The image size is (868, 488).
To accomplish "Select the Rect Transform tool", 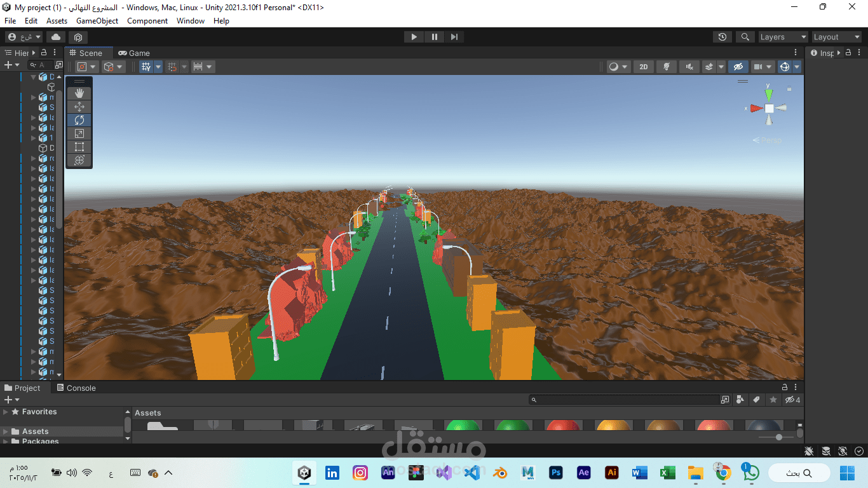I will 79,146.
